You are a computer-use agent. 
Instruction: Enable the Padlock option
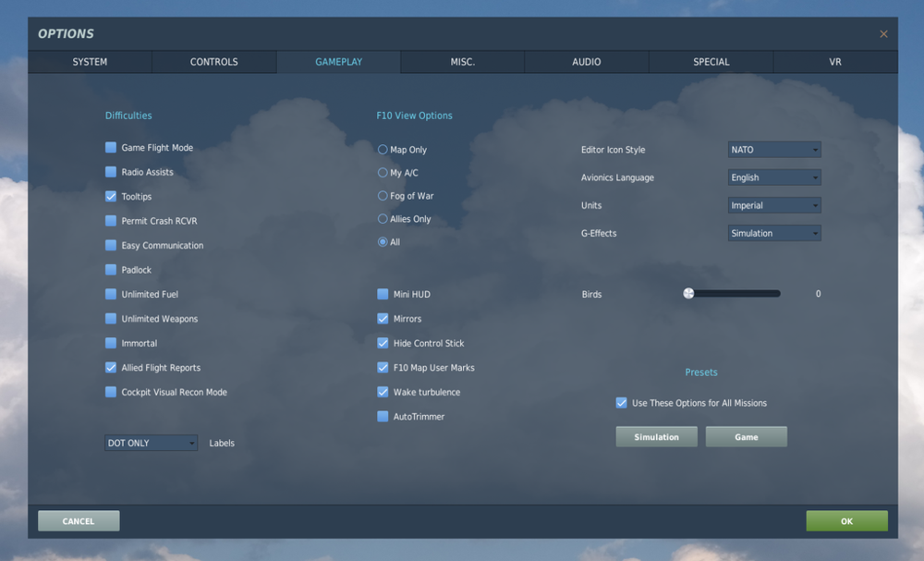pos(111,269)
